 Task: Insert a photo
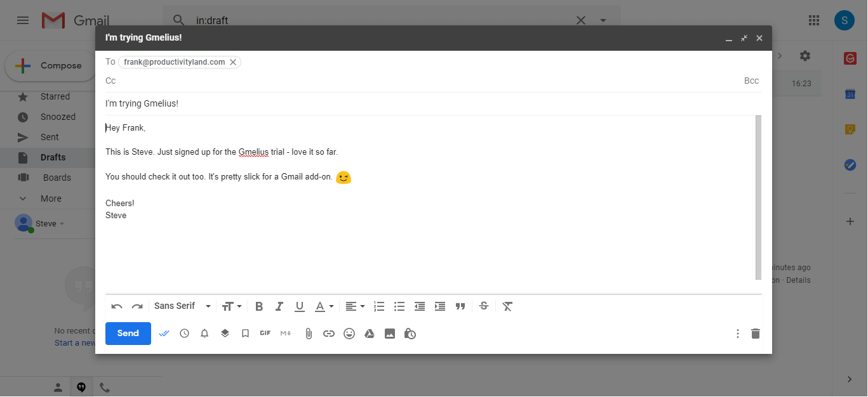pos(390,334)
